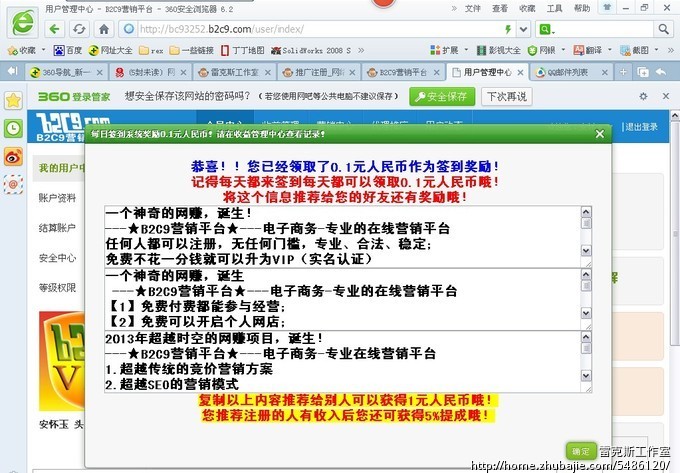Open favorites star in the sidebar
This screenshot has width=680, height=473.
click(x=13, y=101)
